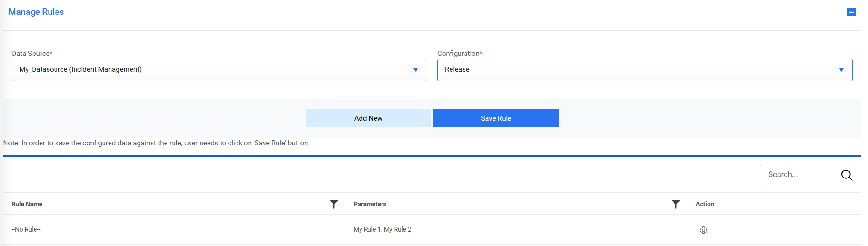
Task: Click the Add New button
Action: pyautogui.click(x=368, y=118)
